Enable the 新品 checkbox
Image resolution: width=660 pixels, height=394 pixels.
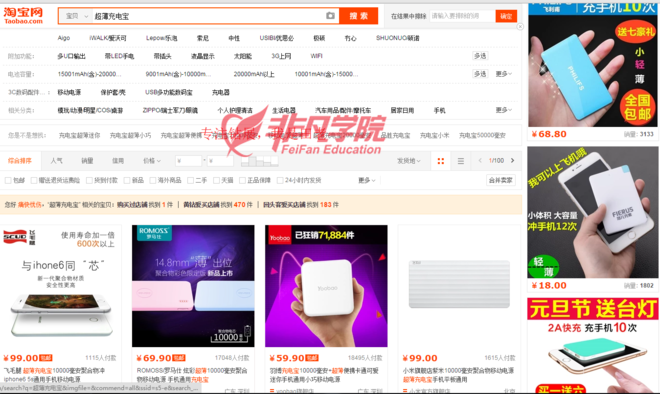pyautogui.click(x=127, y=180)
